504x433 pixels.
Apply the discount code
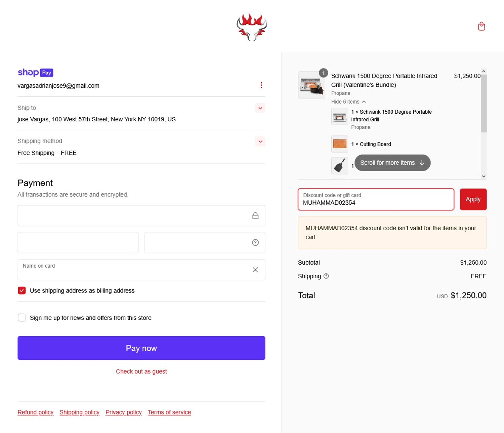point(473,199)
